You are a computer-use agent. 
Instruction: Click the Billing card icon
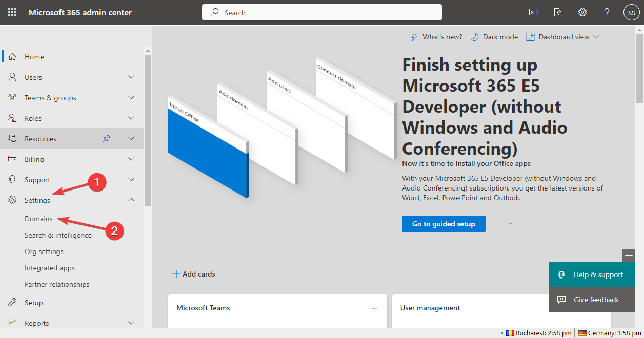(12, 159)
